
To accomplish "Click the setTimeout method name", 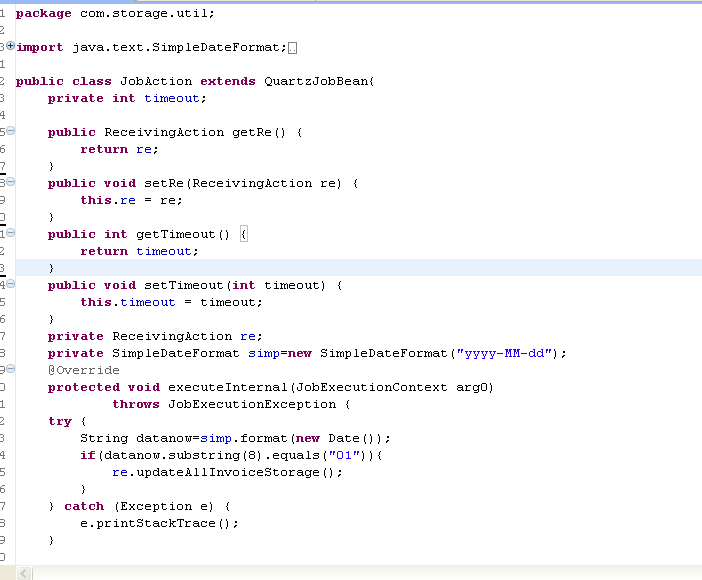I will coord(184,286).
